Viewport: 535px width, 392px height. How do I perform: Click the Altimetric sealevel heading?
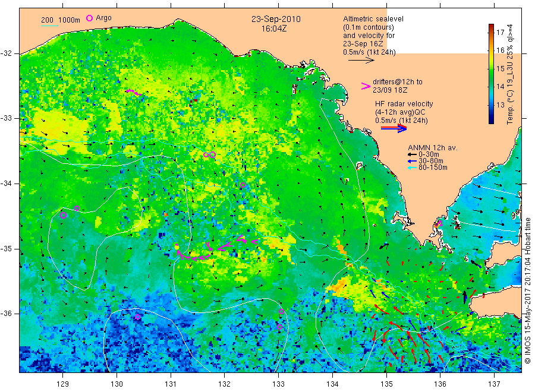pos(373,19)
